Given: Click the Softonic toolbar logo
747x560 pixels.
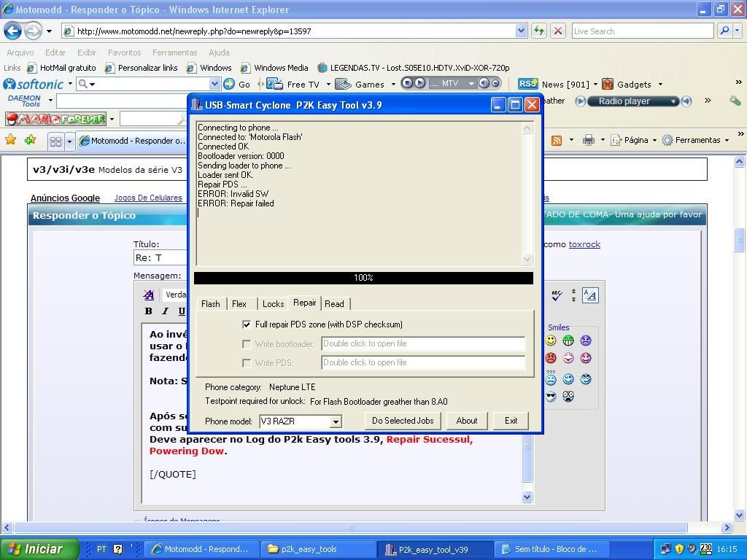Looking at the screenshot, I should pos(34,85).
